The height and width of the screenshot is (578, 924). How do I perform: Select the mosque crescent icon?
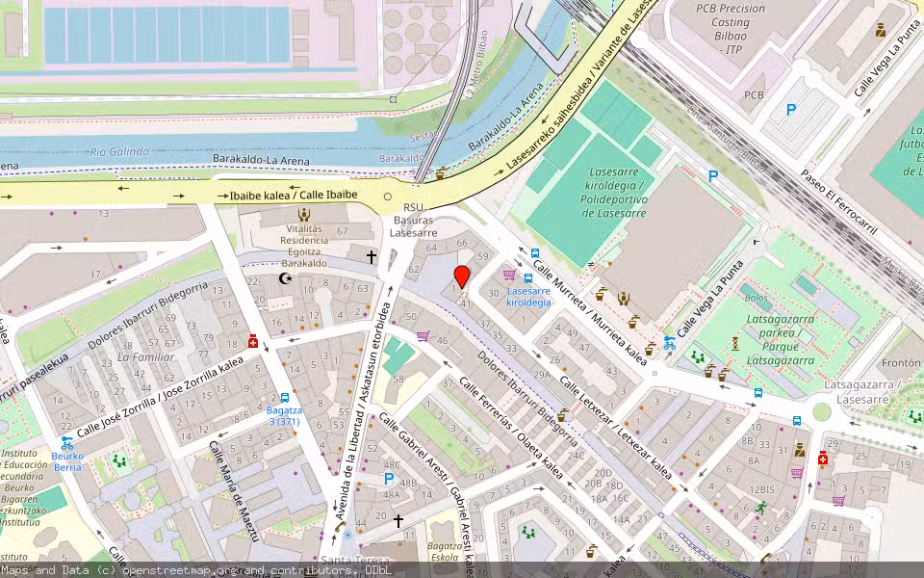pos(286,278)
